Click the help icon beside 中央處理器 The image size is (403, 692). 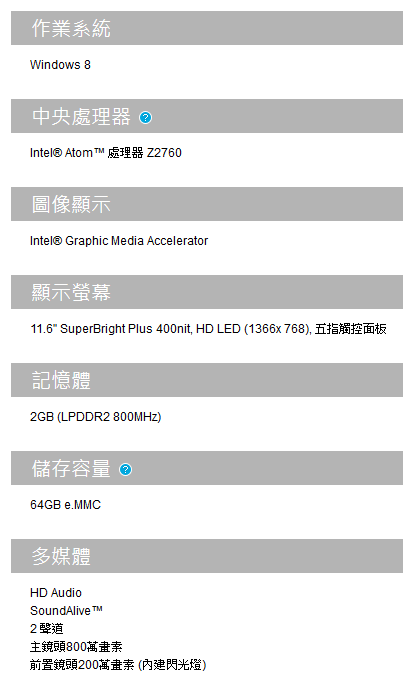coord(145,117)
